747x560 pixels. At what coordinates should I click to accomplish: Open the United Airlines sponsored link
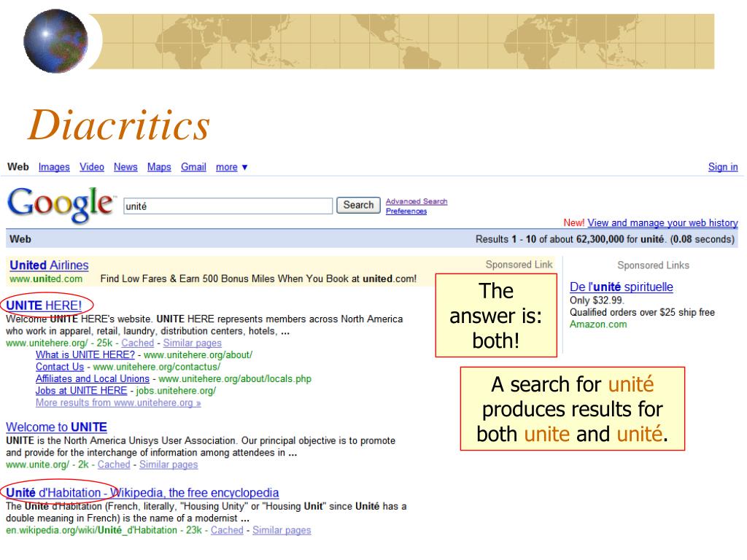pos(49,265)
